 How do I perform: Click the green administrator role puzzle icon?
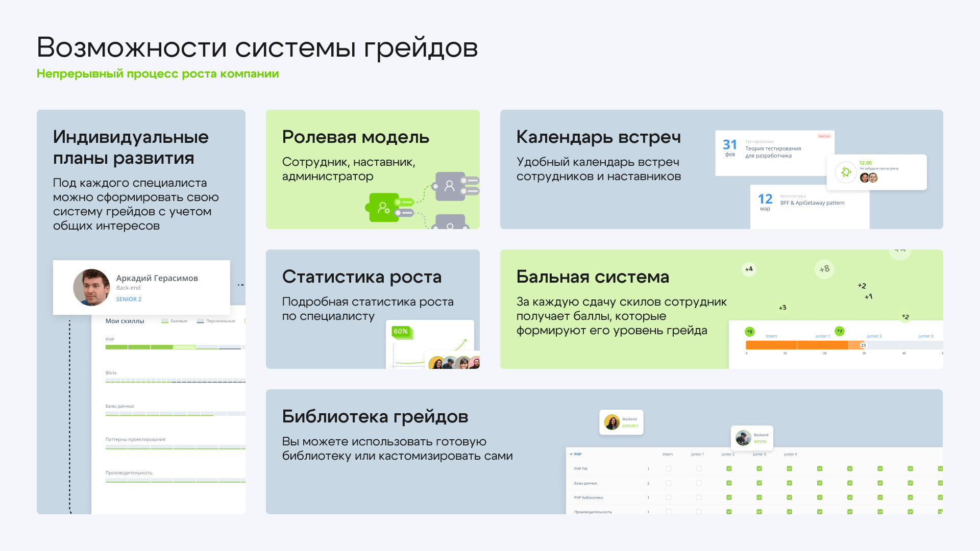click(x=383, y=207)
